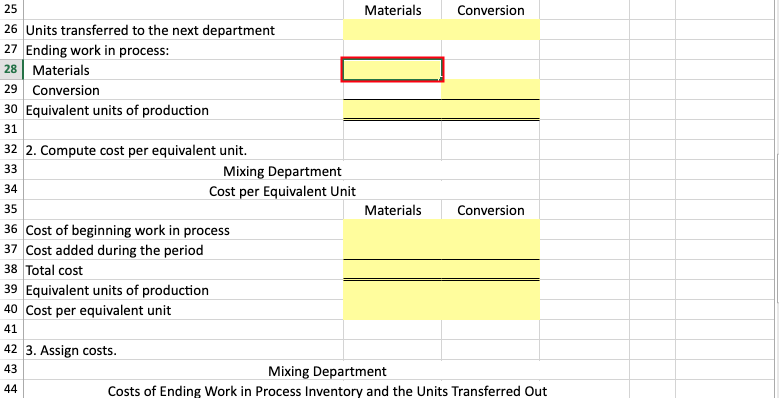Select row header 44
779x398 pixels.
point(11,390)
